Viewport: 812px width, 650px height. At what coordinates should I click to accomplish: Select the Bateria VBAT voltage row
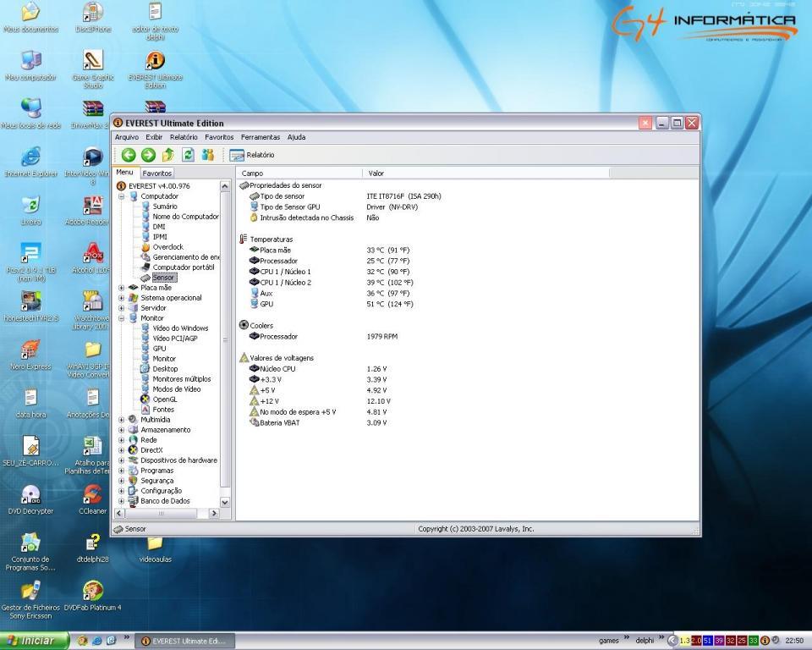point(318,423)
